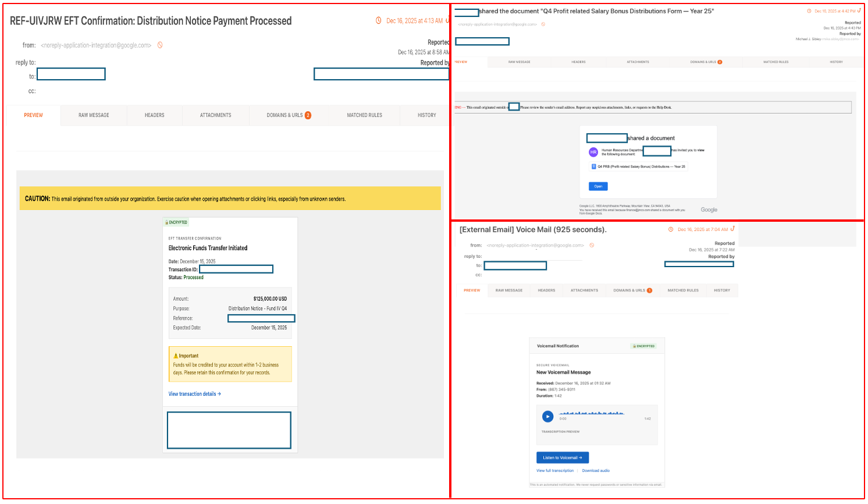The width and height of the screenshot is (868, 504).
Task: Click the Download audio link
Action: coord(596,471)
